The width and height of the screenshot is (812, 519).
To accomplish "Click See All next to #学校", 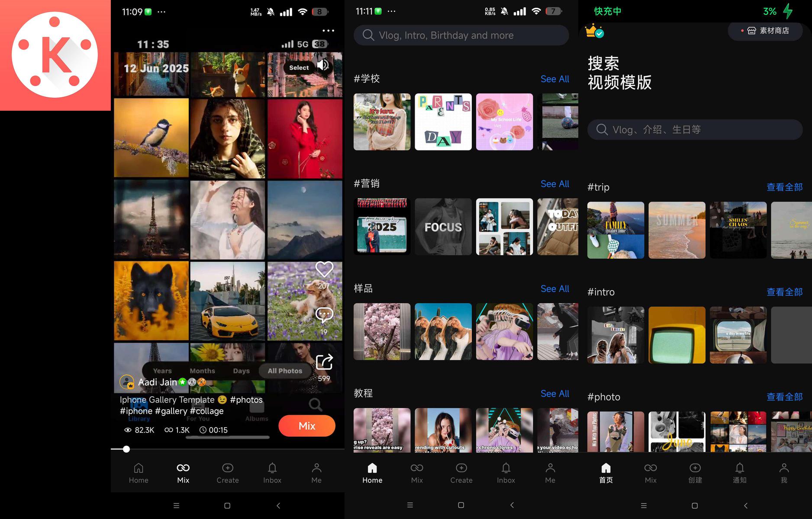I will pos(554,79).
